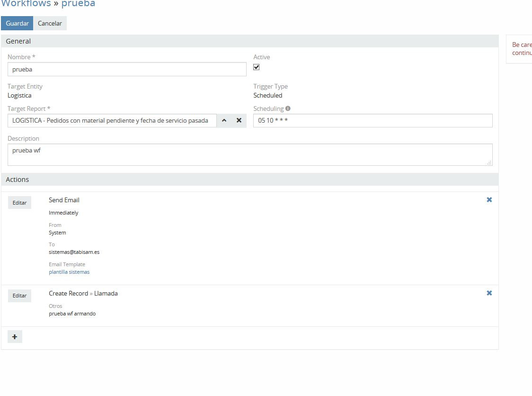Click the Scheduling cron input field
The width and height of the screenshot is (532, 396).
click(372, 120)
